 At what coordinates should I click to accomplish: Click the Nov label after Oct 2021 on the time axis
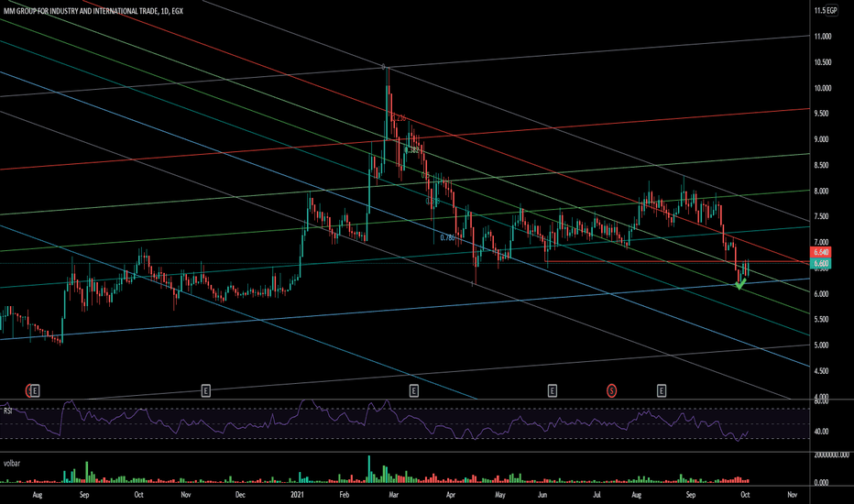click(x=792, y=495)
